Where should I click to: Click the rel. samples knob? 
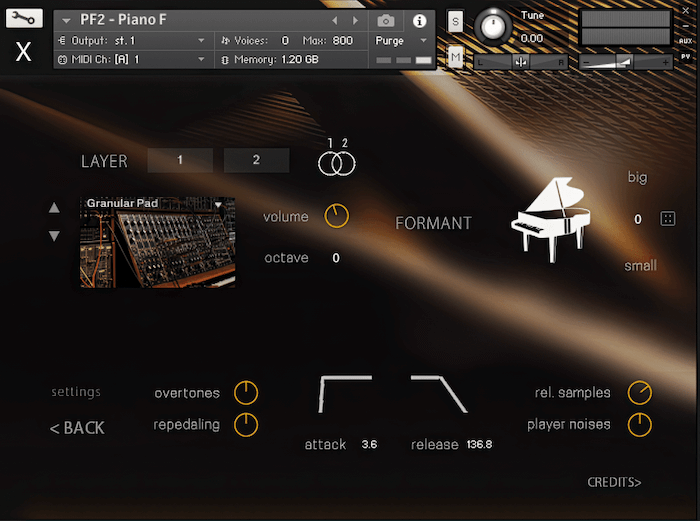click(x=640, y=393)
